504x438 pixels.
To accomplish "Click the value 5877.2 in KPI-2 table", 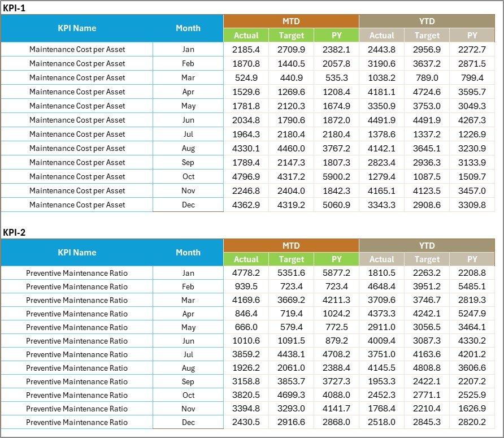I will coord(336,273).
